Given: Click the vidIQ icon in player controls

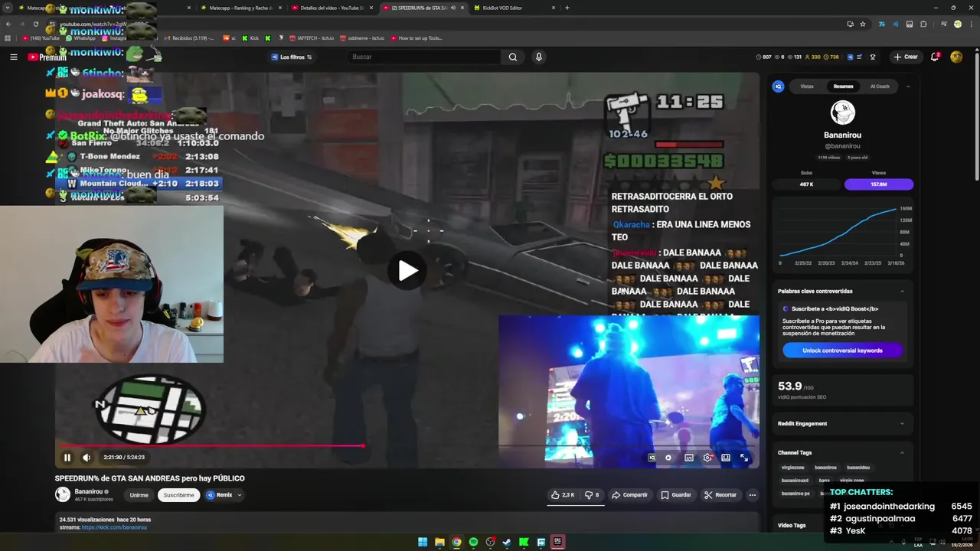Looking at the screenshot, I should (x=652, y=458).
